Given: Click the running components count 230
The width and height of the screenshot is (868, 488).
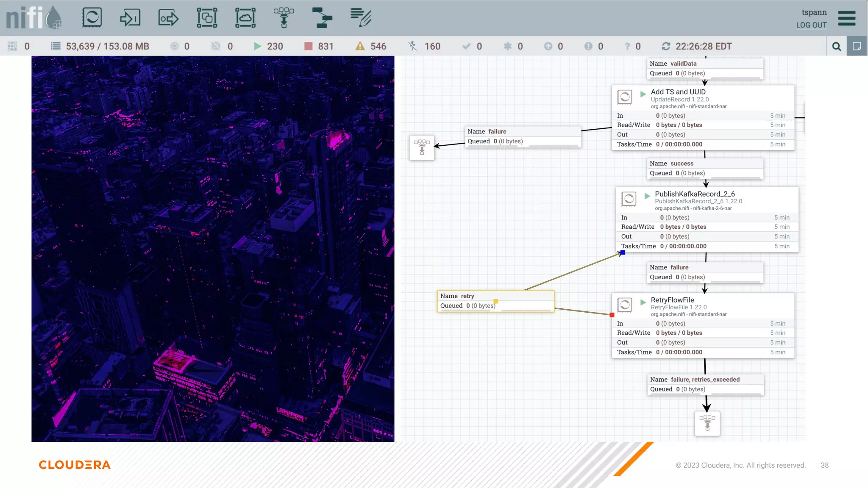Looking at the screenshot, I should coord(274,46).
